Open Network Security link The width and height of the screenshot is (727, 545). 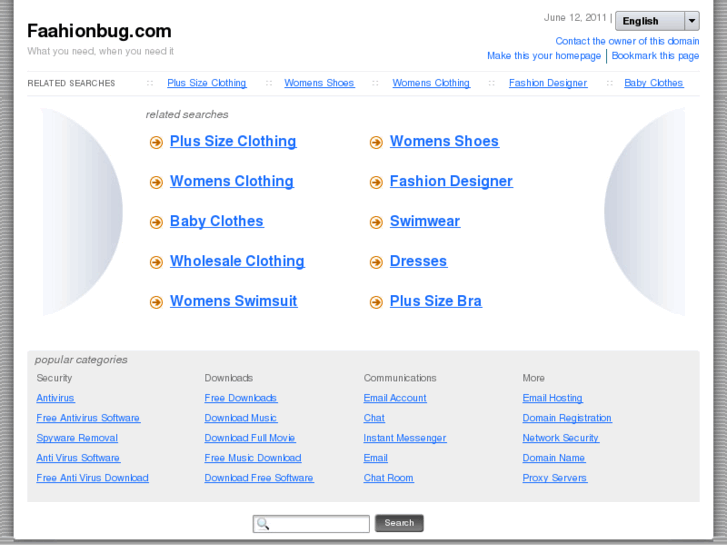click(x=561, y=438)
